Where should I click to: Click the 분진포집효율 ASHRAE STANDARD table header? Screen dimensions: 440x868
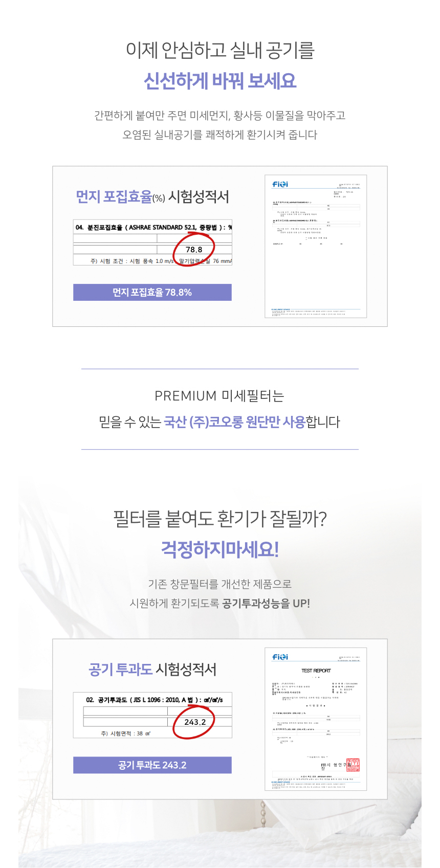click(x=153, y=227)
